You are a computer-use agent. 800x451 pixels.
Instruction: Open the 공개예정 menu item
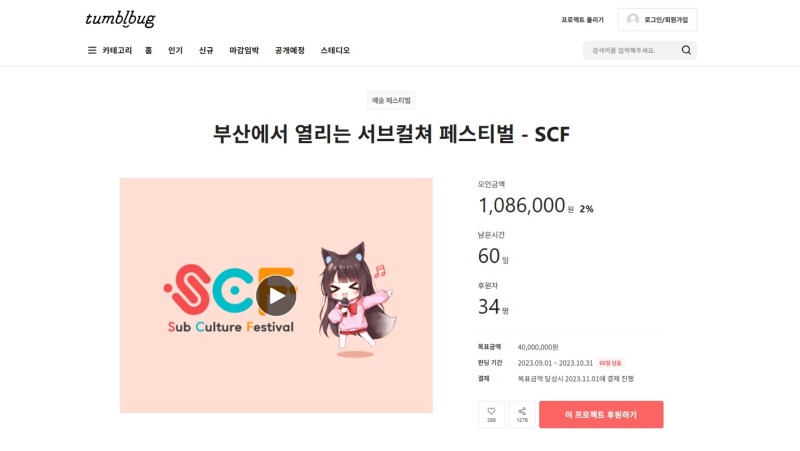tap(290, 50)
